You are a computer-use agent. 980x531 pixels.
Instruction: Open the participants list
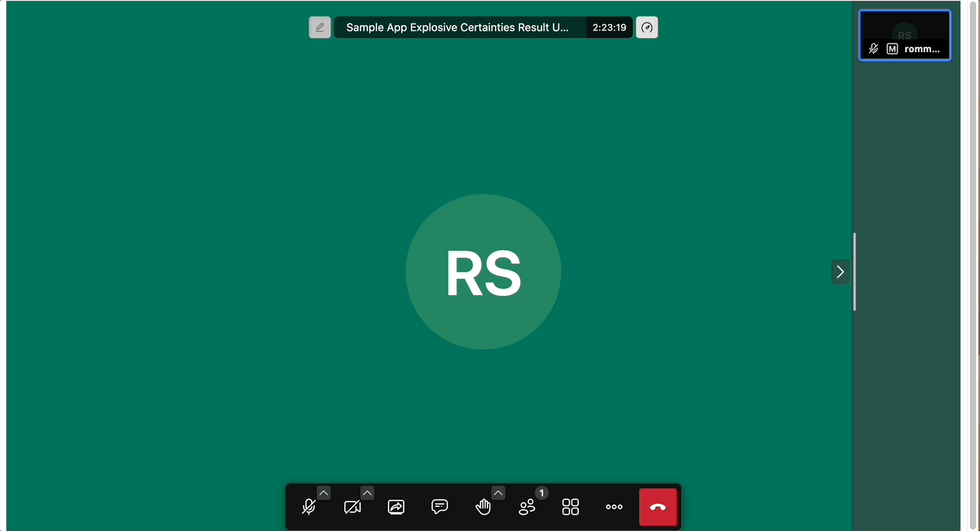[x=527, y=507]
